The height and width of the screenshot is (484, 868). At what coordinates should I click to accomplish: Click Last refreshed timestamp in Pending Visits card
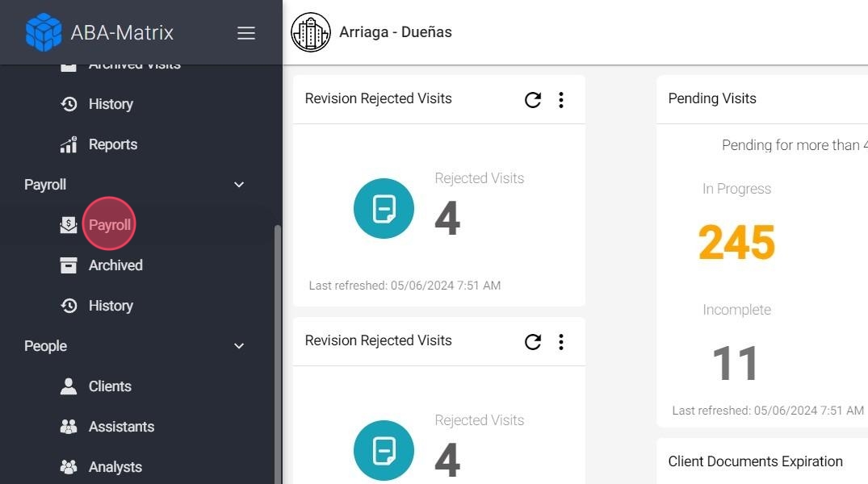pos(768,411)
